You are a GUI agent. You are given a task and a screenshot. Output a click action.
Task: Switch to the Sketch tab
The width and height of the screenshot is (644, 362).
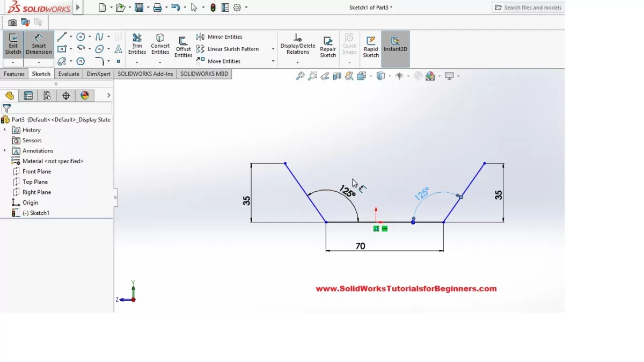click(x=41, y=74)
